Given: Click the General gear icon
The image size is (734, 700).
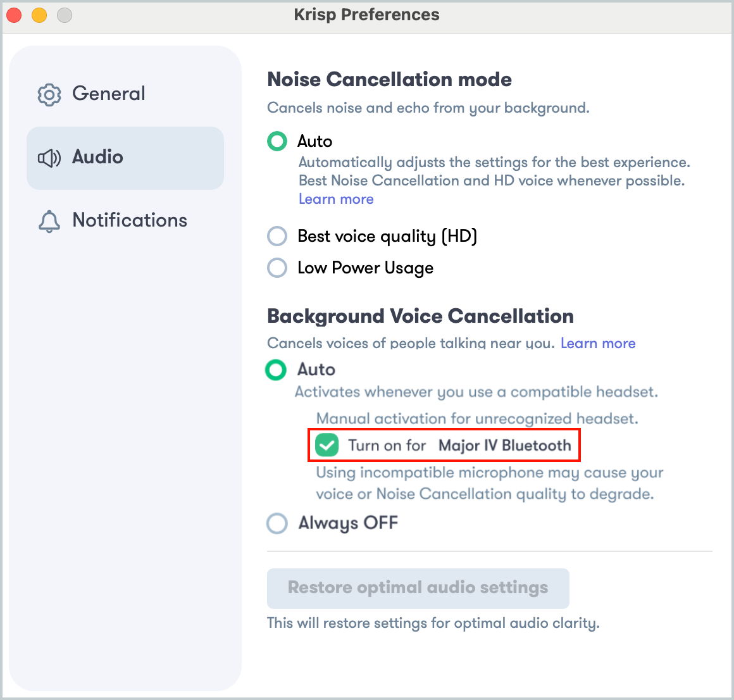Looking at the screenshot, I should [49, 95].
